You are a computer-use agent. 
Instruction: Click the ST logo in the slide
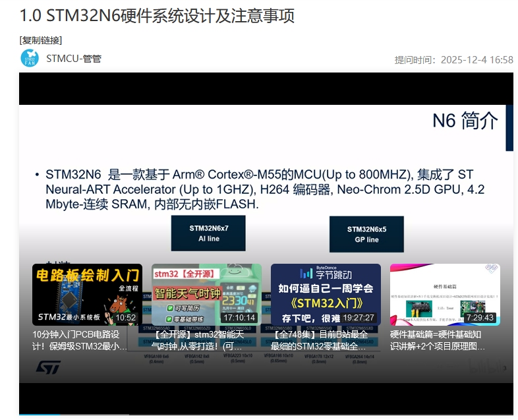point(48,367)
